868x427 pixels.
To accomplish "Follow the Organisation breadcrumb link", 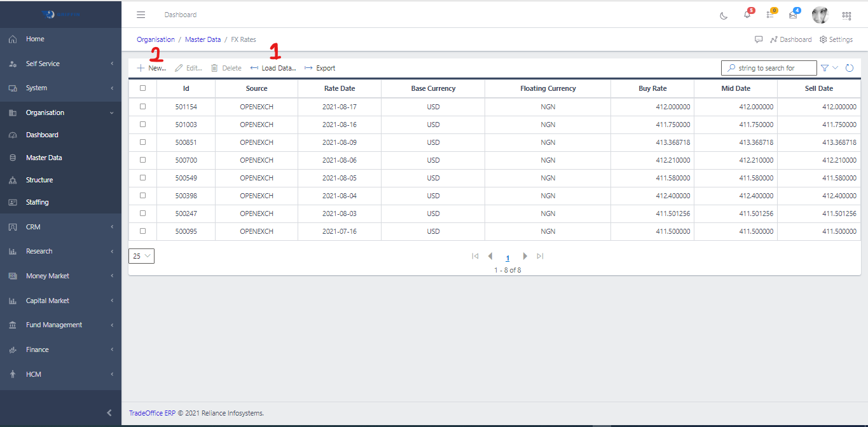I will [x=156, y=39].
